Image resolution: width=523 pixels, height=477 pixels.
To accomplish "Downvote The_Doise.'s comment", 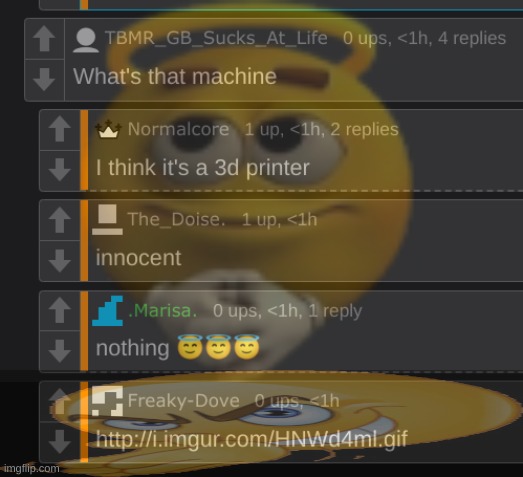I will click(x=60, y=261).
